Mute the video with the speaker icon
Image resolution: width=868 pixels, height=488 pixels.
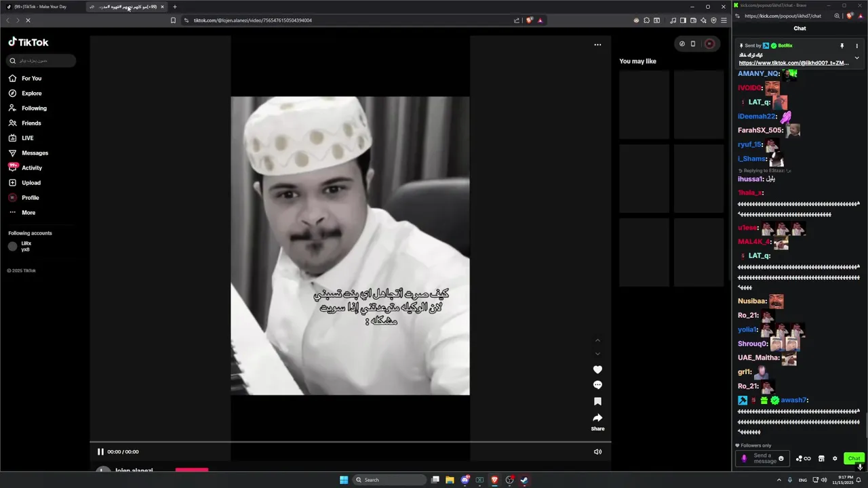[x=597, y=452]
